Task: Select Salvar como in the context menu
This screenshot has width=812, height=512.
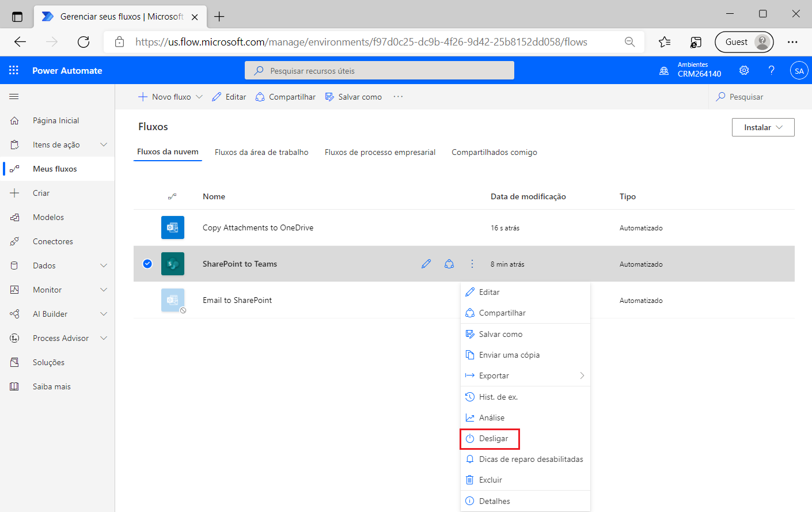Action: point(525,334)
